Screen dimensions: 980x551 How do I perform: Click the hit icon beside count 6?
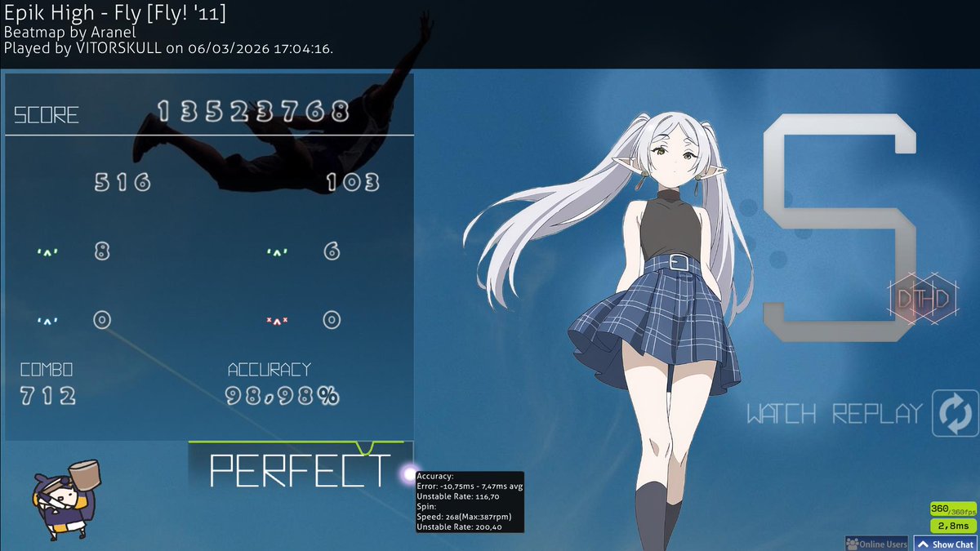point(278,251)
